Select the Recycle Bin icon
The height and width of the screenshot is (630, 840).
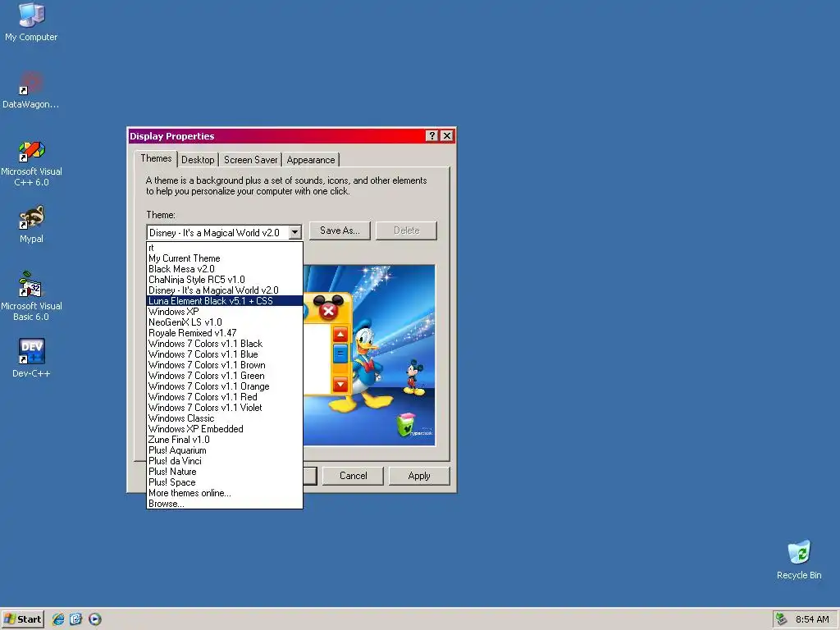(799, 559)
